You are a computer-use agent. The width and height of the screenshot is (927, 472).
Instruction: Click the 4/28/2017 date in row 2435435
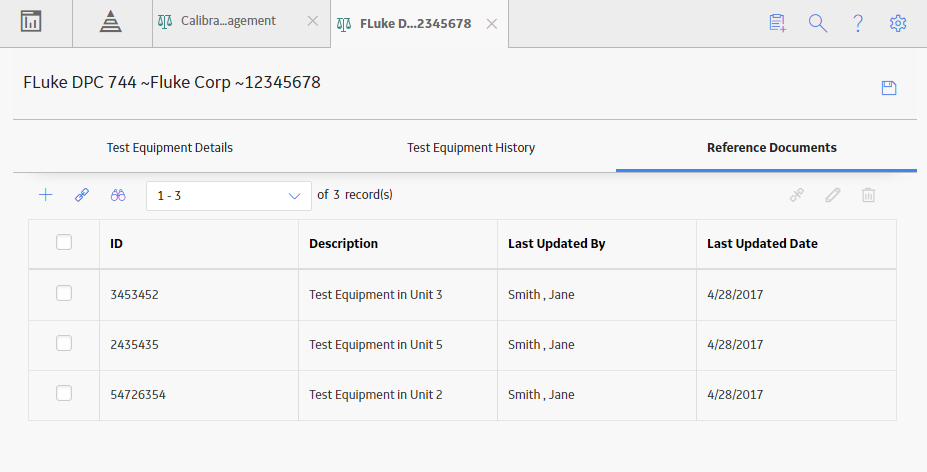[735, 345]
